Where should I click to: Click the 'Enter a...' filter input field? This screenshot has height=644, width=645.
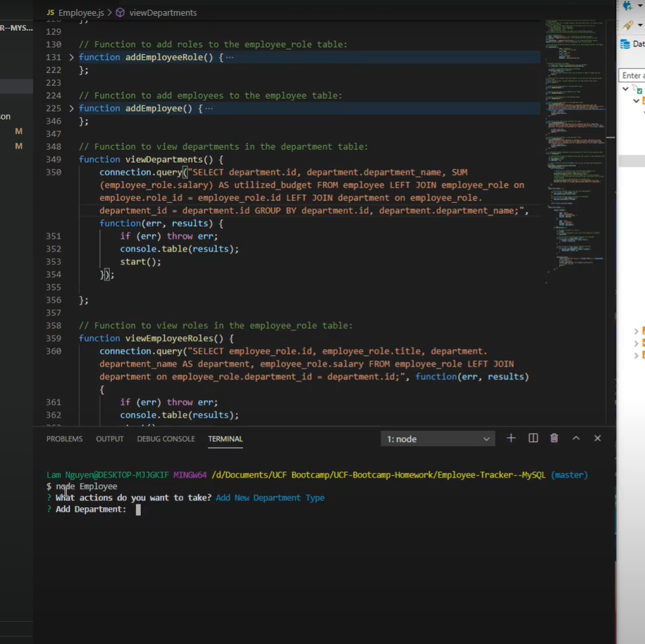(x=632, y=75)
